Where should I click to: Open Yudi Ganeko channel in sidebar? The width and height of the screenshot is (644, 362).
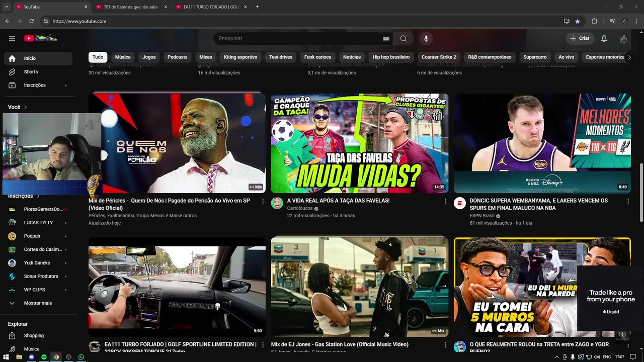pyautogui.click(x=38, y=263)
